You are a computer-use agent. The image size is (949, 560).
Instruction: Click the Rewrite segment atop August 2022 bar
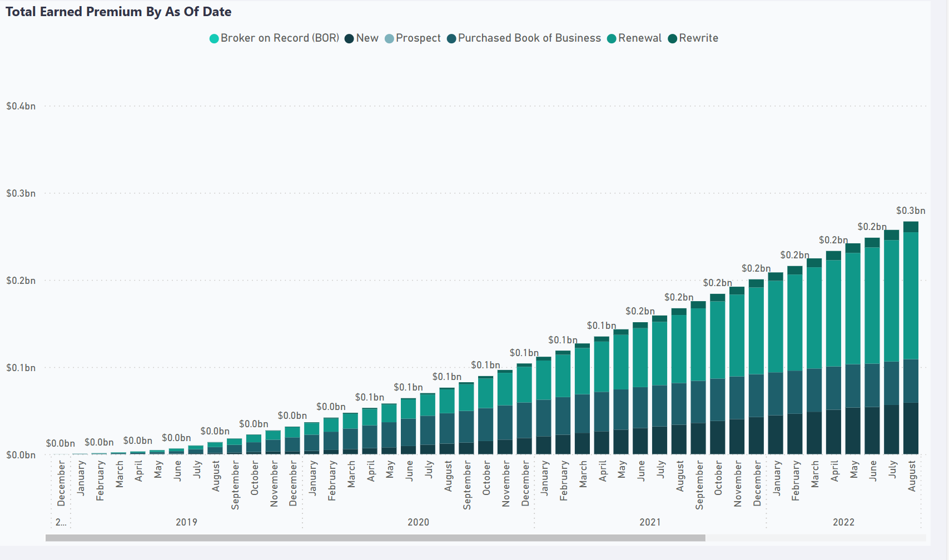pos(911,227)
